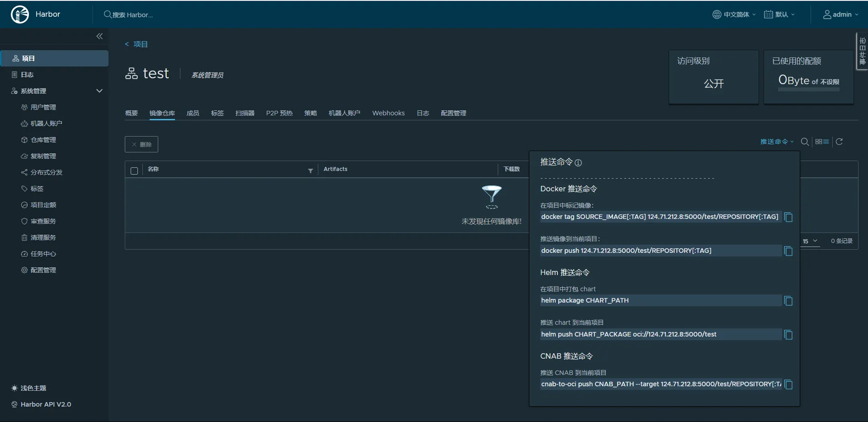Switch to the P2P 预热 tab
Screen dimensions: 868x422
[279, 113]
